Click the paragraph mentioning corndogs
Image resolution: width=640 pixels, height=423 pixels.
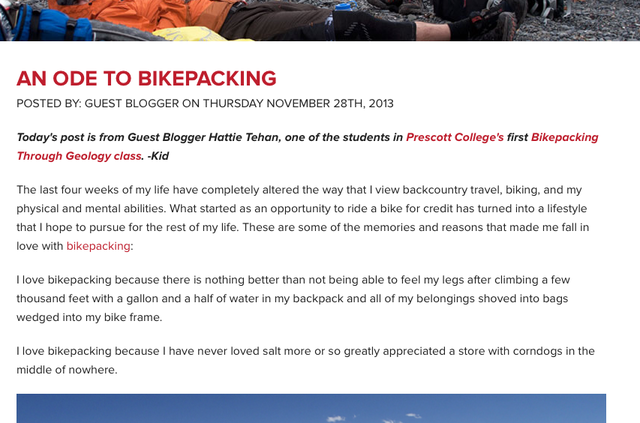click(305, 360)
